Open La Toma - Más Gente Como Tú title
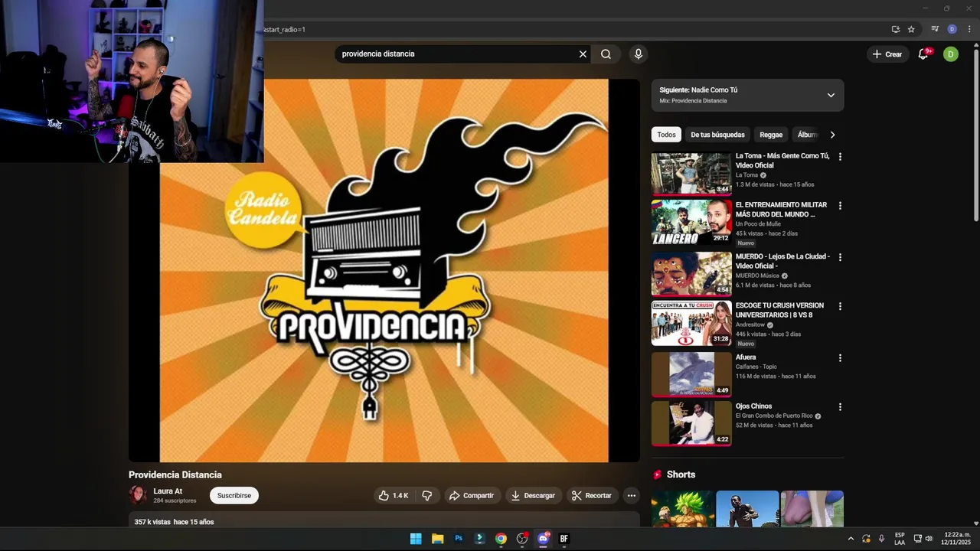 (x=782, y=161)
